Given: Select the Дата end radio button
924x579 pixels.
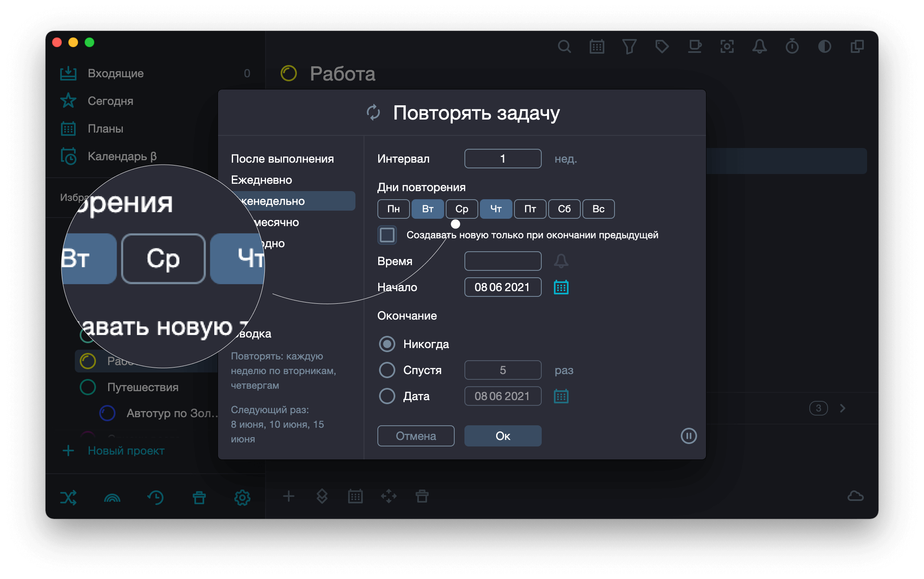Looking at the screenshot, I should (x=387, y=396).
